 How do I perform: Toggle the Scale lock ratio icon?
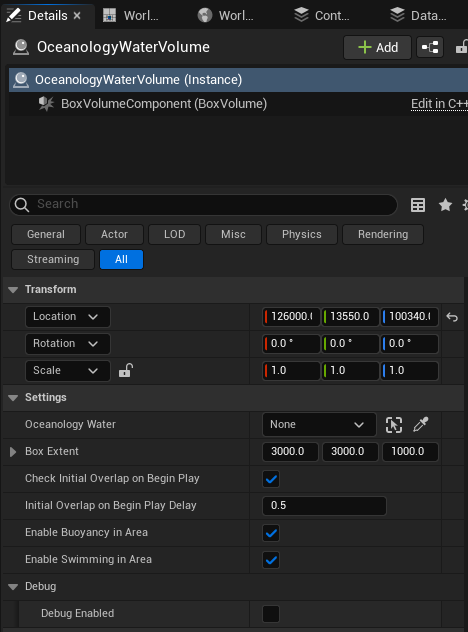pyautogui.click(x=126, y=370)
